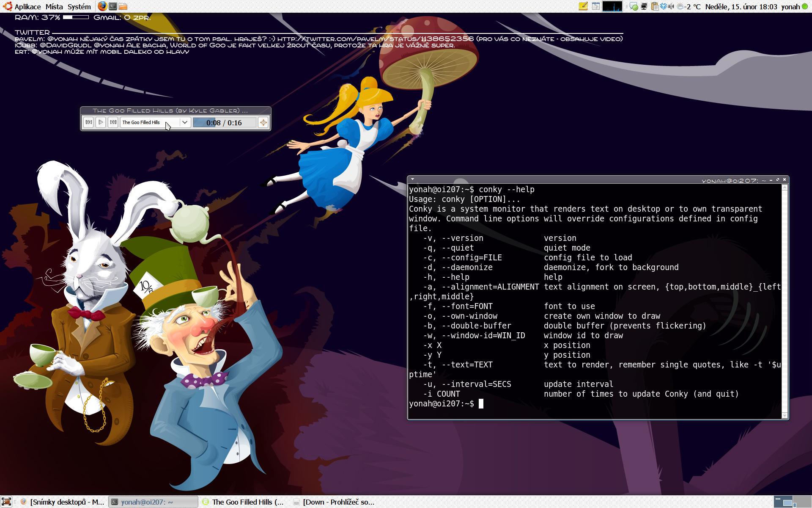812x508 pixels.
Task: Open the Systém menu
Action: (79, 6)
